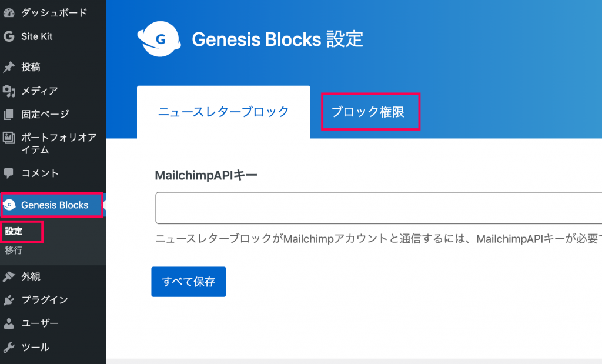Click the メディア media icon
602x364 pixels.
9,91
